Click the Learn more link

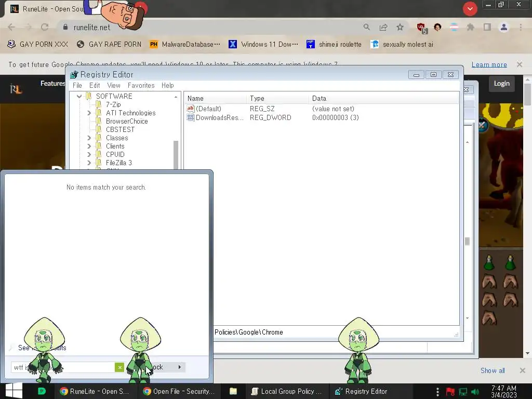[x=489, y=64]
